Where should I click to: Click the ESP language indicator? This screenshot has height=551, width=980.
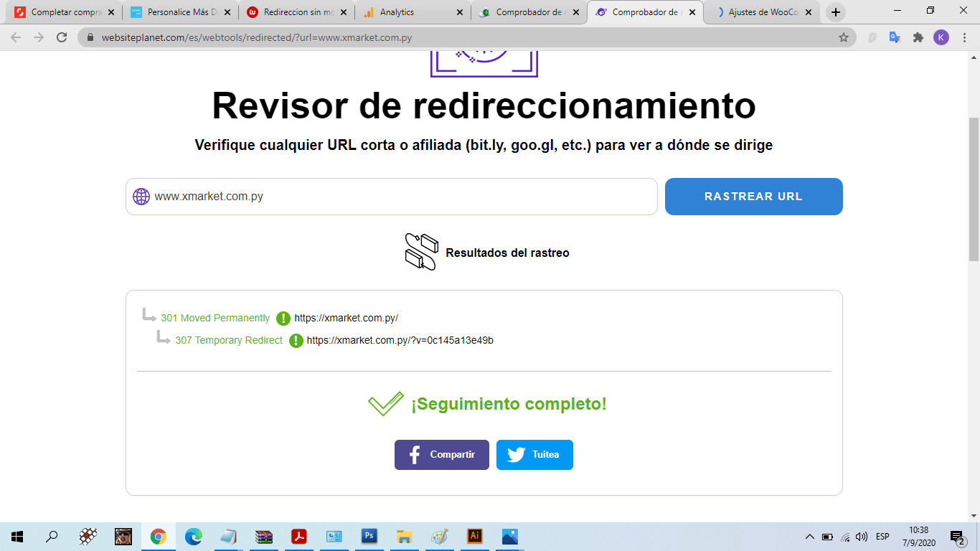[x=882, y=537]
